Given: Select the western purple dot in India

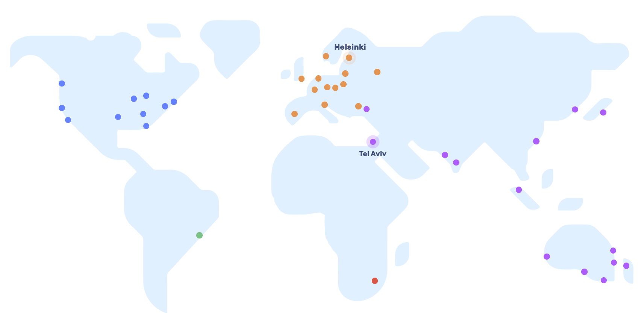Looking at the screenshot, I should [x=445, y=155].
